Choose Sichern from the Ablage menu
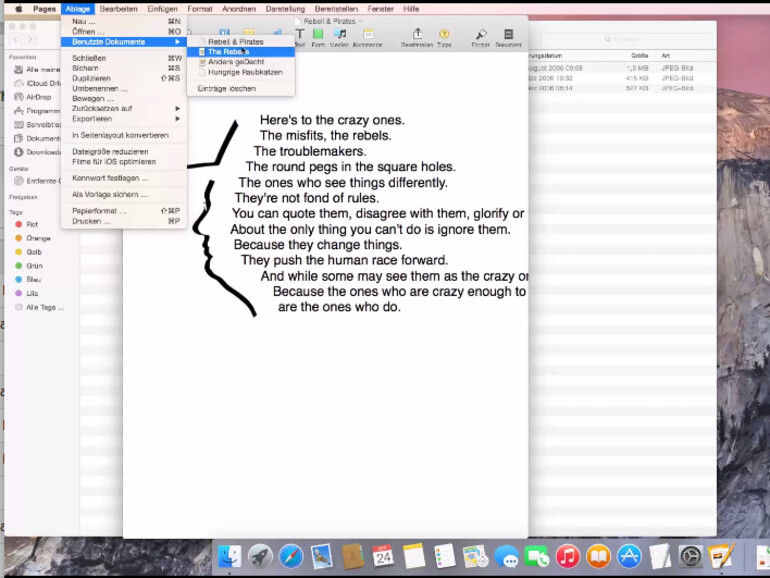770x578 pixels. tap(124, 68)
